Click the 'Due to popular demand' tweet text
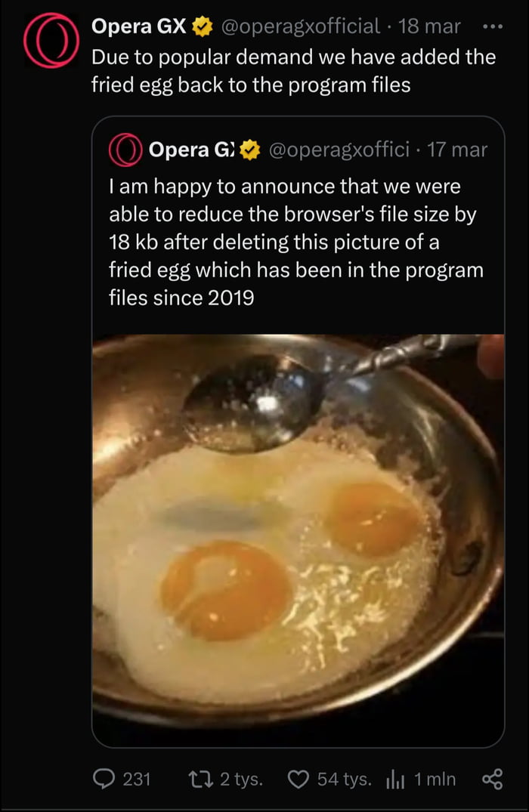The width and height of the screenshot is (529, 812). (293, 70)
